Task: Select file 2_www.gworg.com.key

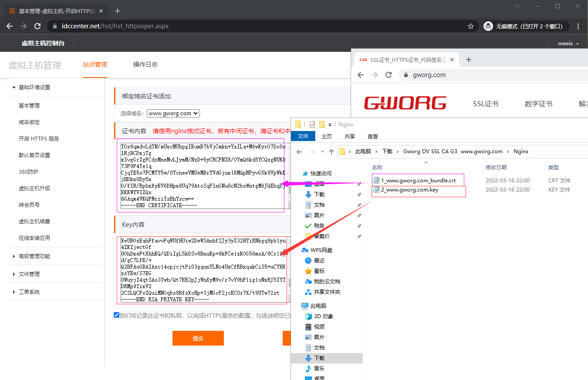Action: (x=409, y=190)
